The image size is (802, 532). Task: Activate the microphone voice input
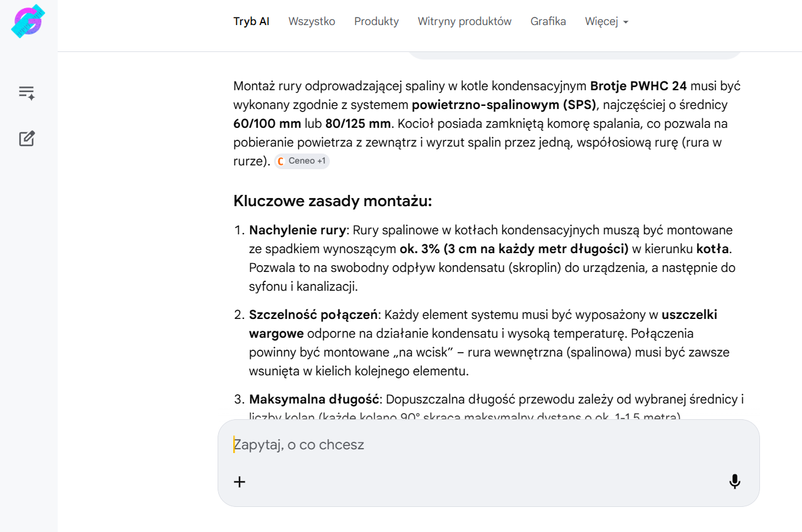pos(735,481)
